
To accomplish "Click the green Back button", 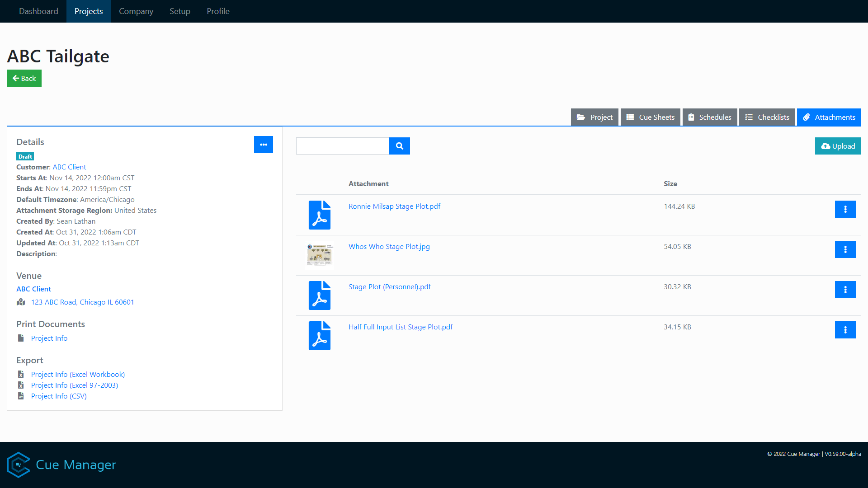I will (x=24, y=78).
